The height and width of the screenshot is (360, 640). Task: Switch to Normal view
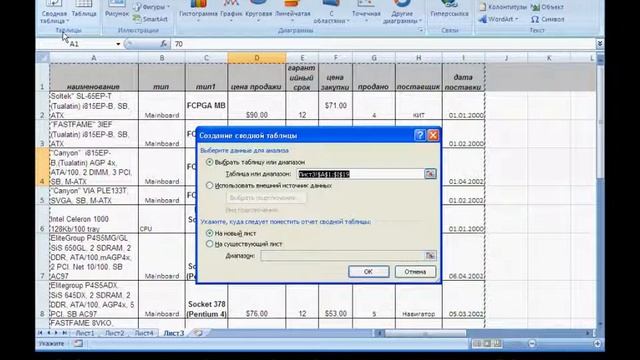477,344
